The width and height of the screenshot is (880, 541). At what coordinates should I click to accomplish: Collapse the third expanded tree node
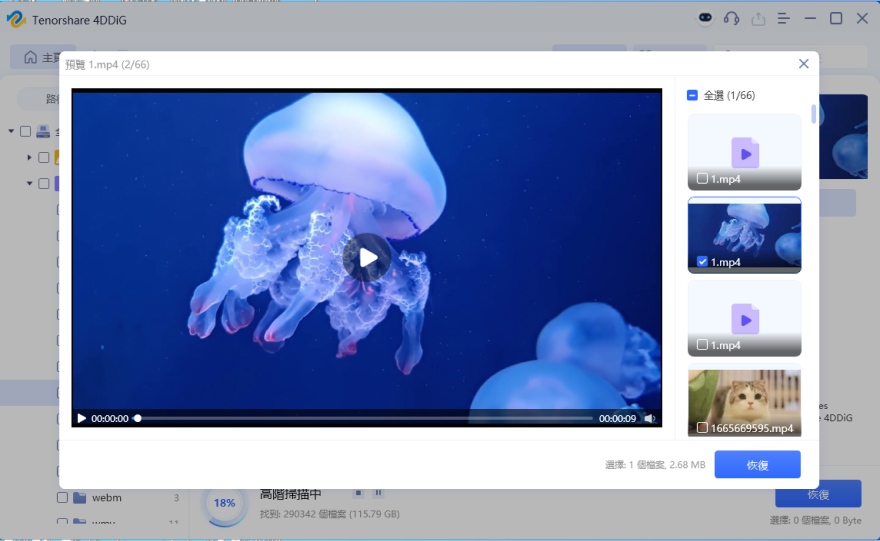[29, 183]
